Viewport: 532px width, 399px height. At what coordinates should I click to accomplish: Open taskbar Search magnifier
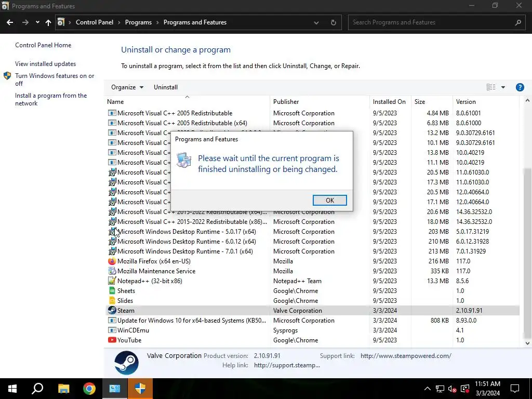pos(37,389)
